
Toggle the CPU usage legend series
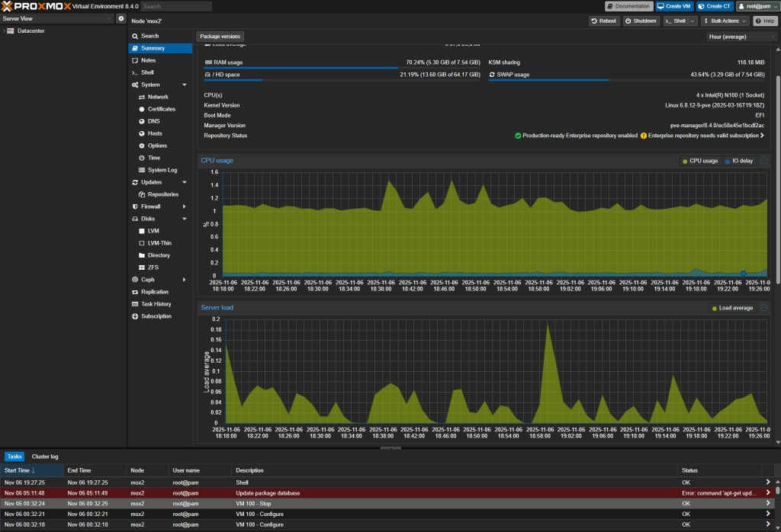point(699,161)
